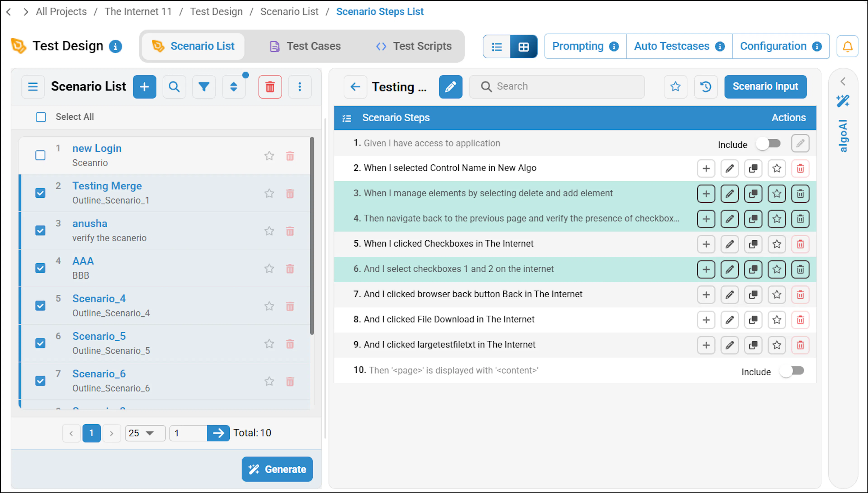This screenshot has height=493, width=868.
Task: Click the Scenario Input button
Action: pos(765,86)
